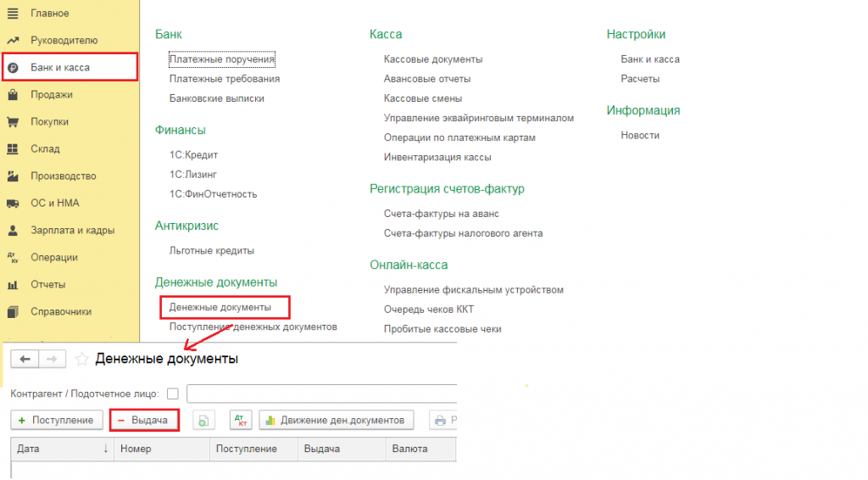Click the hamburger icon next to Главное
Viewport: 868px width, 480px height.
click(x=12, y=14)
